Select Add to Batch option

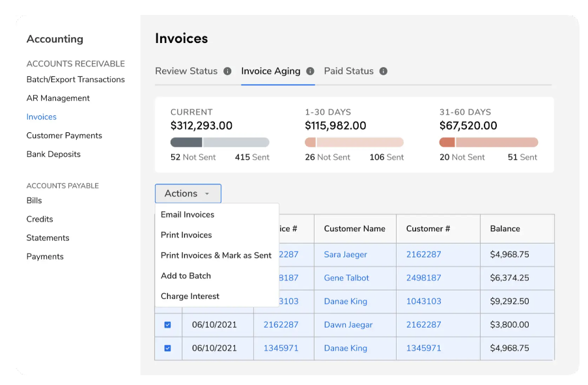pyautogui.click(x=186, y=276)
